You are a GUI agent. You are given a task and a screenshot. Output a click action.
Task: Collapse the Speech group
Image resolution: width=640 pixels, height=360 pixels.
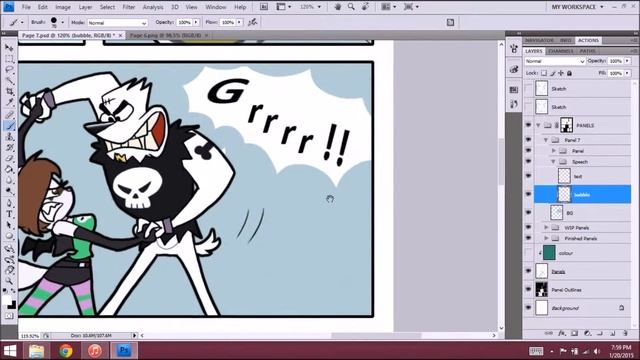554,162
